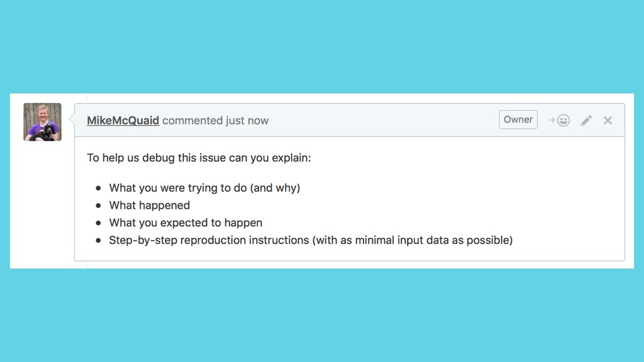Click the bullet dot before "What happened"
The image size is (644, 362).
point(98,206)
